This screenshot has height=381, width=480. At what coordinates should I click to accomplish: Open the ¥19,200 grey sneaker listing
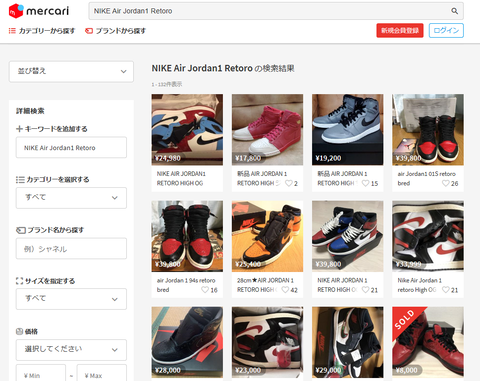point(348,130)
